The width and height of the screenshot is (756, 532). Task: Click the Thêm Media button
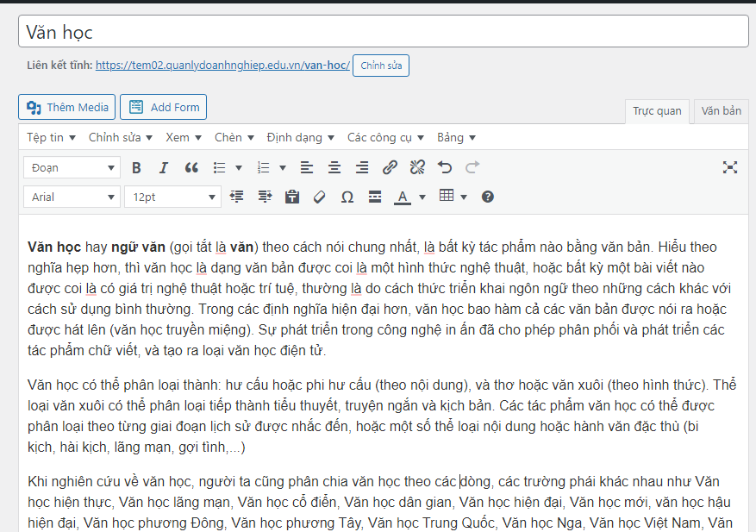[67, 107]
